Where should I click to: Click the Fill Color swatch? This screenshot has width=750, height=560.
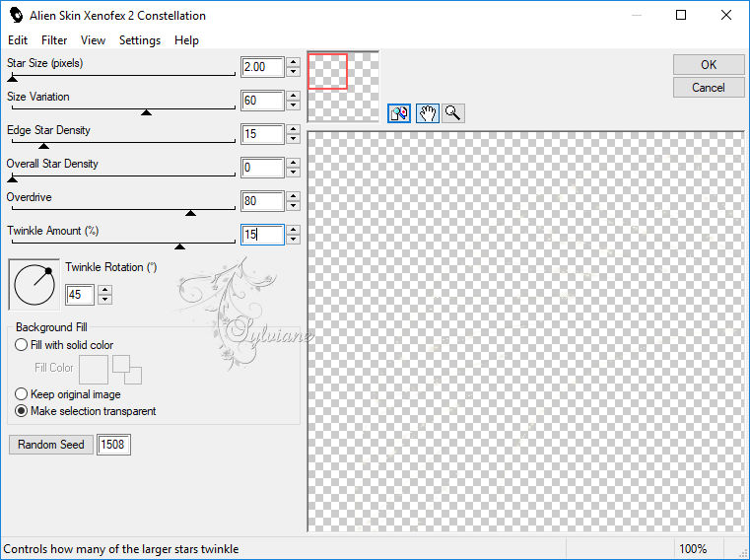pyautogui.click(x=94, y=370)
